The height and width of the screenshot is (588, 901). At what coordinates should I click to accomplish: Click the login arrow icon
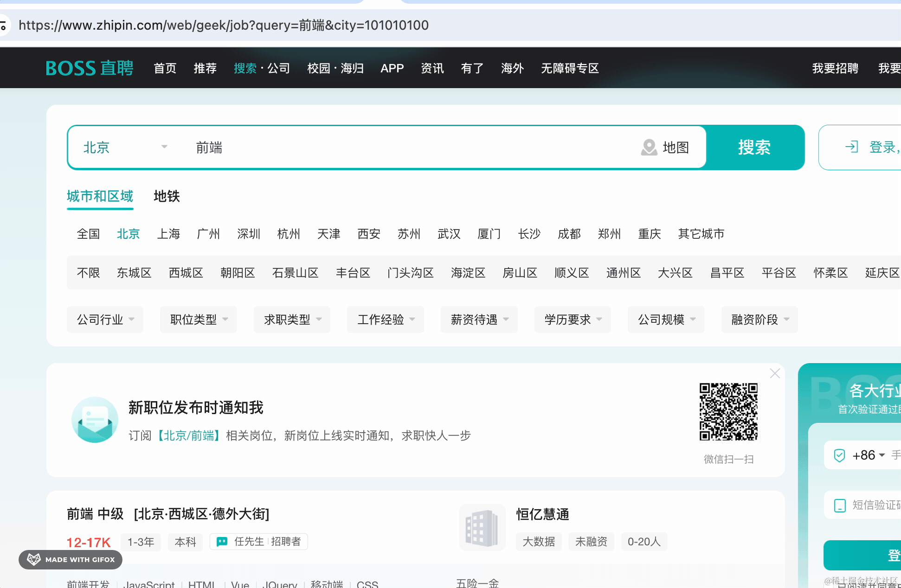coord(852,147)
